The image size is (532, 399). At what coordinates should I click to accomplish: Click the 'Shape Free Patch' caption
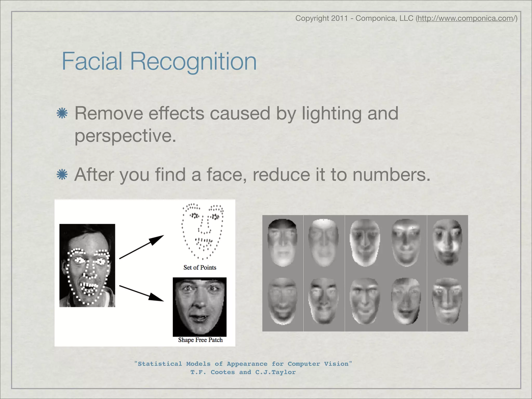200,340
